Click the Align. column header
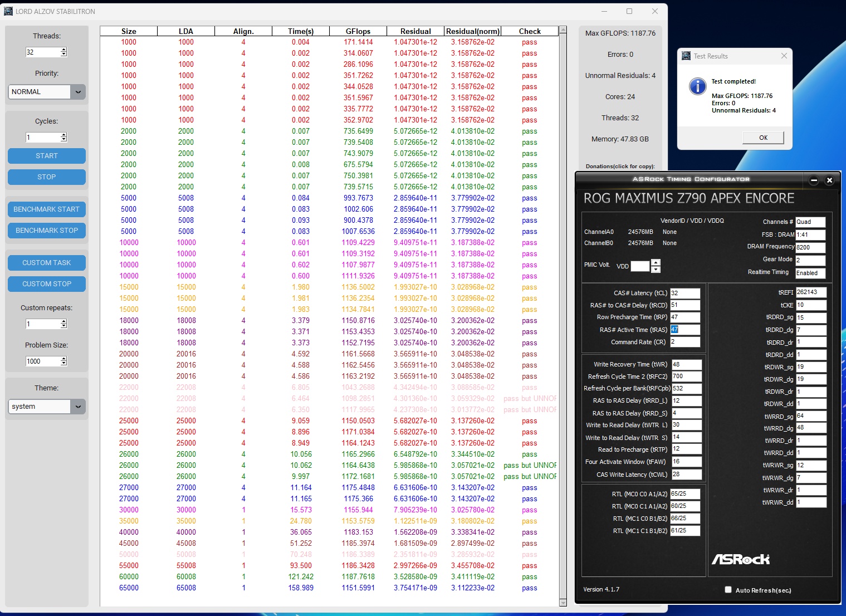Screen dimensions: 846x616 [243, 31]
